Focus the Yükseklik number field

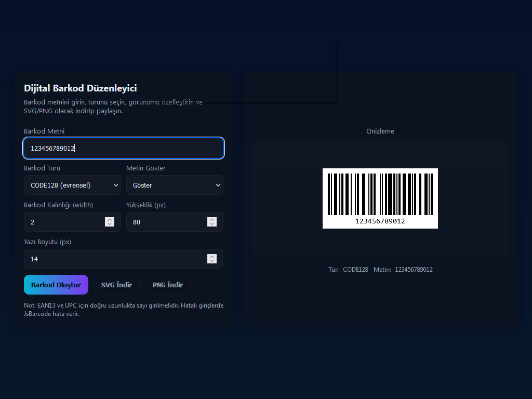coord(165,222)
